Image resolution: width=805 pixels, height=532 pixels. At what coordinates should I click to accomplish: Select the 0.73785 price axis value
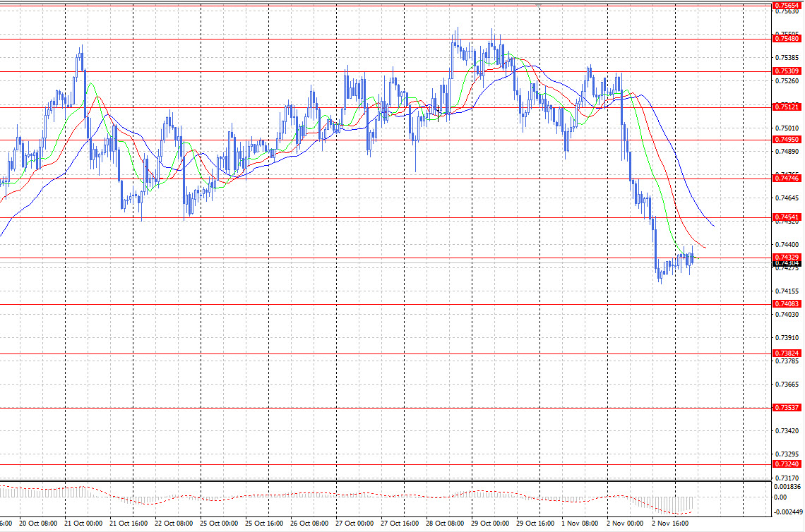(x=787, y=361)
